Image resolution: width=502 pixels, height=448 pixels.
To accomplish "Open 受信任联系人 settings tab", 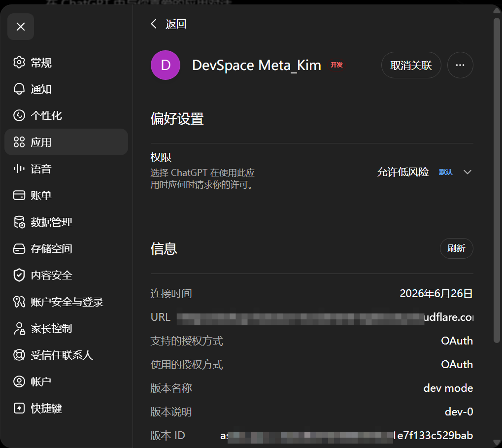I will tap(67, 355).
